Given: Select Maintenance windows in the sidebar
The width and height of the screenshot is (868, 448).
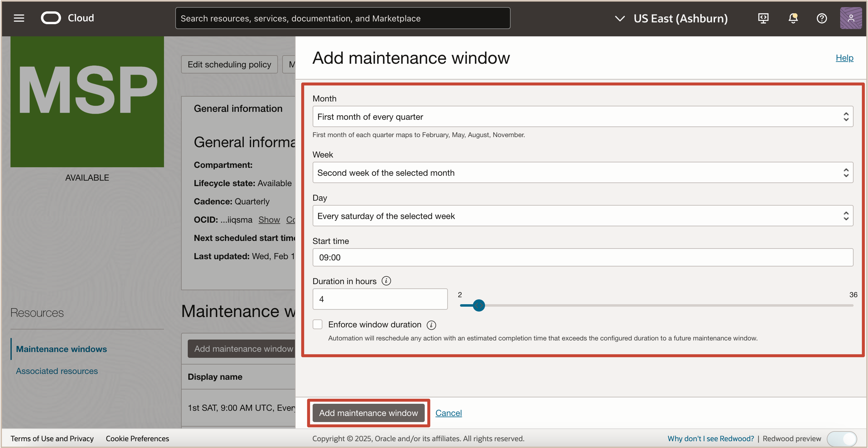Looking at the screenshot, I should click(x=61, y=349).
